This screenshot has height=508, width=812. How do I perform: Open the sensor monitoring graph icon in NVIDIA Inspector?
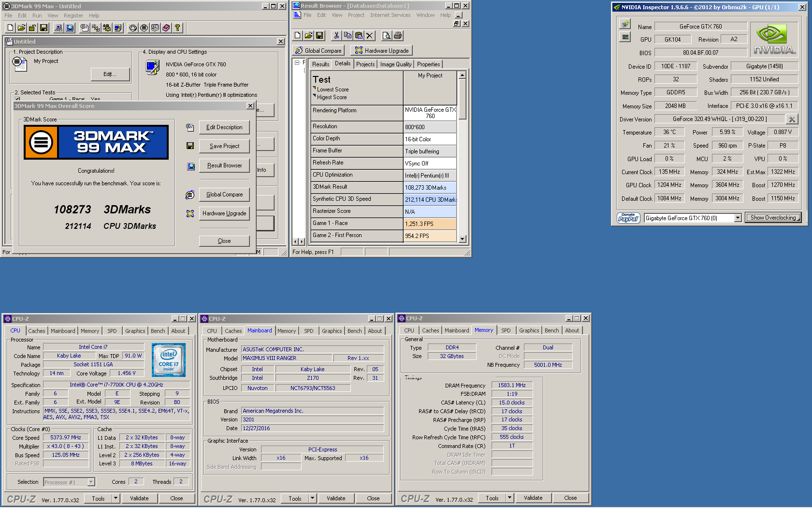coord(625,37)
